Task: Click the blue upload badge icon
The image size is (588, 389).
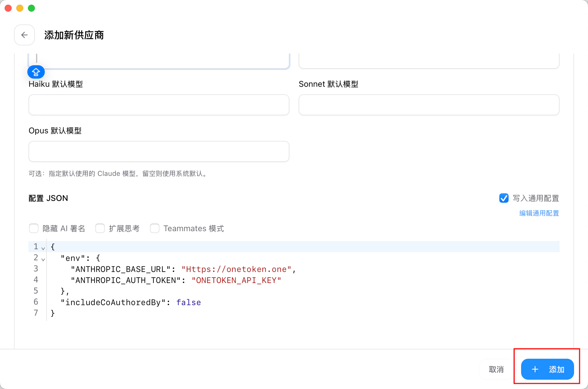Action: click(x=36, y=72)
